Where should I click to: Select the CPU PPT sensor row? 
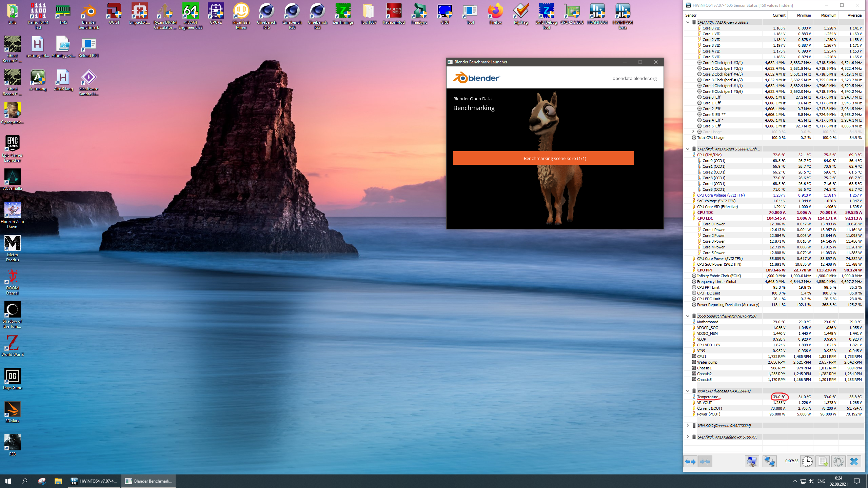pos(705,270)
